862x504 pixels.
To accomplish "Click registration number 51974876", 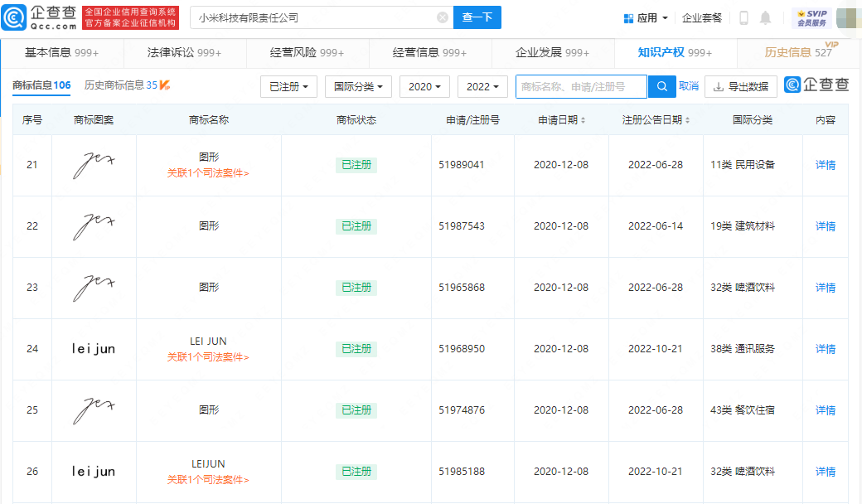I will point(461,410).
